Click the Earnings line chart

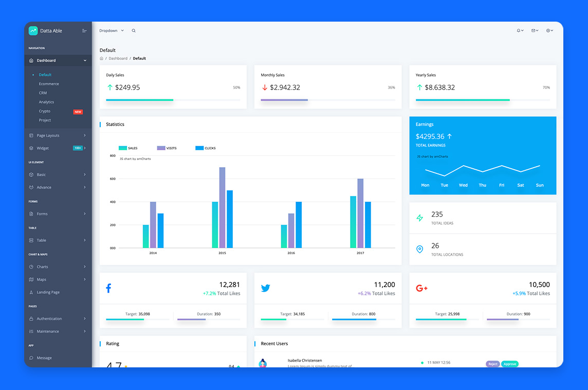point(483,170)
